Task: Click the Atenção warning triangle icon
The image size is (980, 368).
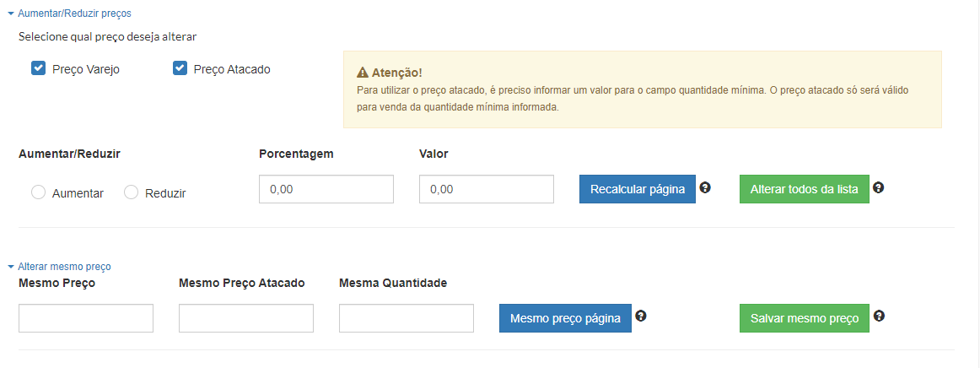Action: pos(362,73)
